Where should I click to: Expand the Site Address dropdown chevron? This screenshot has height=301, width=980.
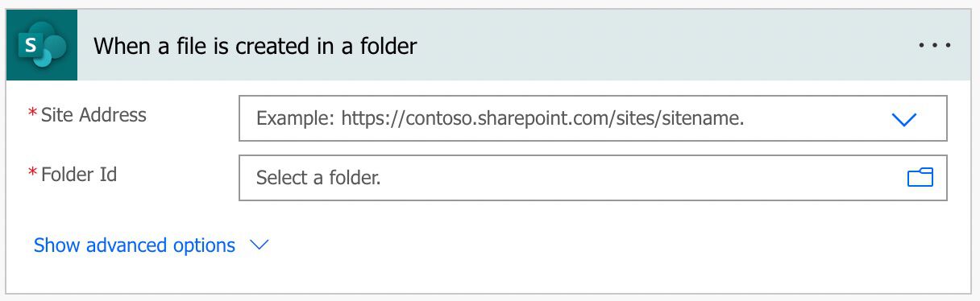click(904, 119)
